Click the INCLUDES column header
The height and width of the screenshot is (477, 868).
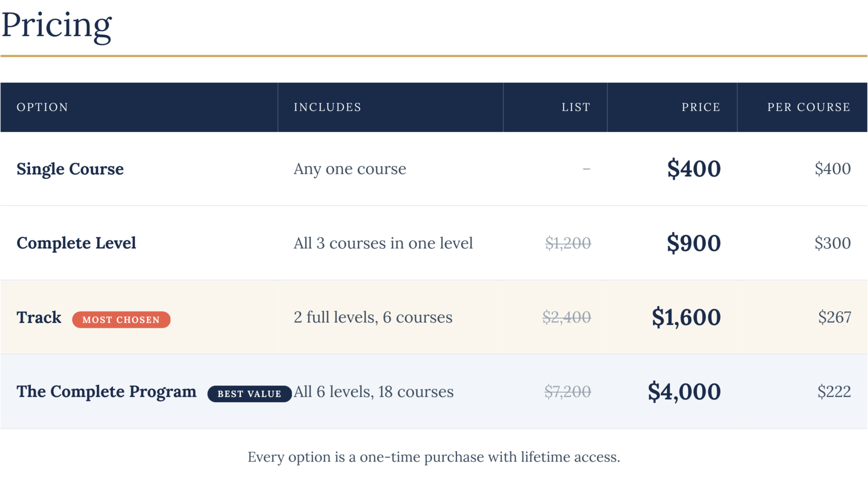coord(327,107)
